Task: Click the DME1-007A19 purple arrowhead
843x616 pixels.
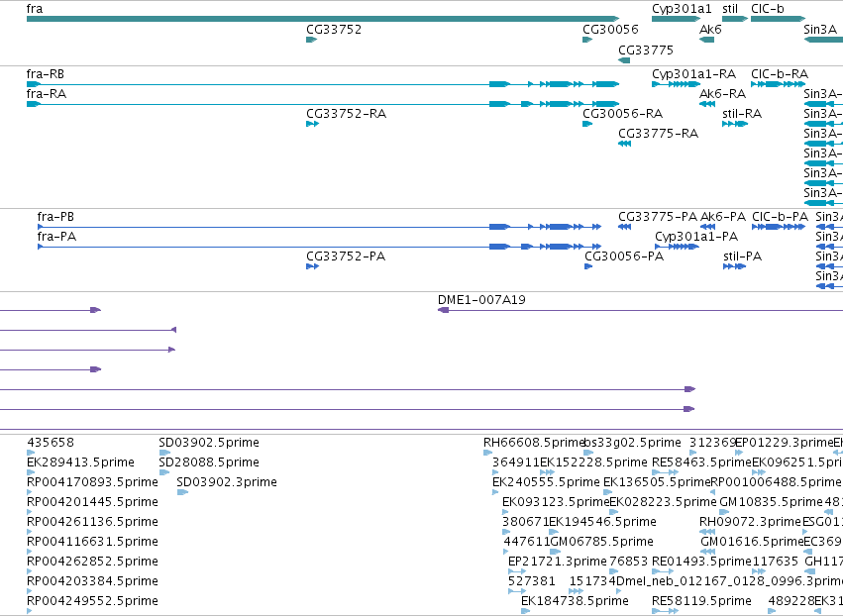Action: 444,310
